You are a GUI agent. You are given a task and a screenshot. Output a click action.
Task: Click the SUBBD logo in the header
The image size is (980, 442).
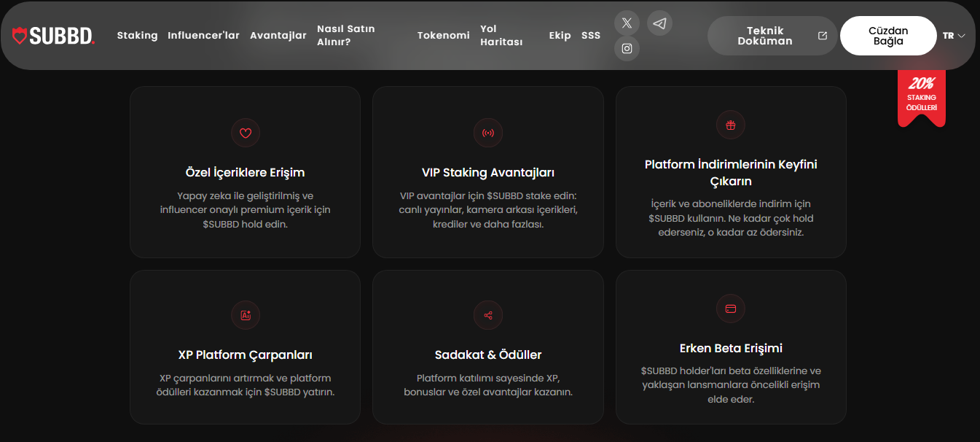coord(53,35)
